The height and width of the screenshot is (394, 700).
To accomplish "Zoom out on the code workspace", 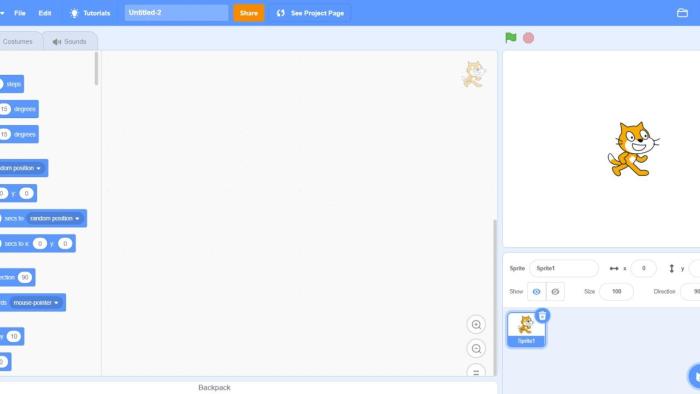I will pyautogui.click(x=476, y=348).
